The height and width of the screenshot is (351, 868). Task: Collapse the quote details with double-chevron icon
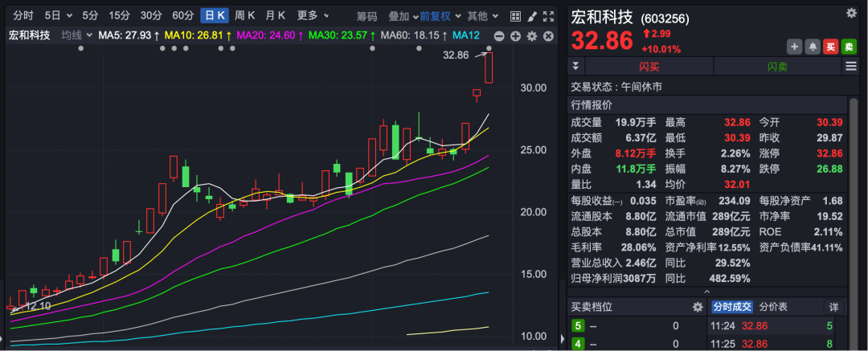click(575, 67)
